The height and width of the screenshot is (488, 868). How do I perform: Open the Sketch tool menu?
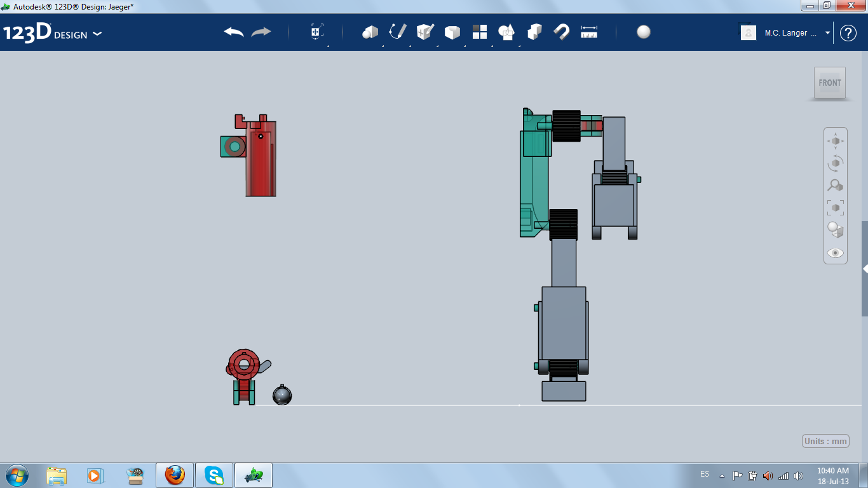click(x=398, y=32)
